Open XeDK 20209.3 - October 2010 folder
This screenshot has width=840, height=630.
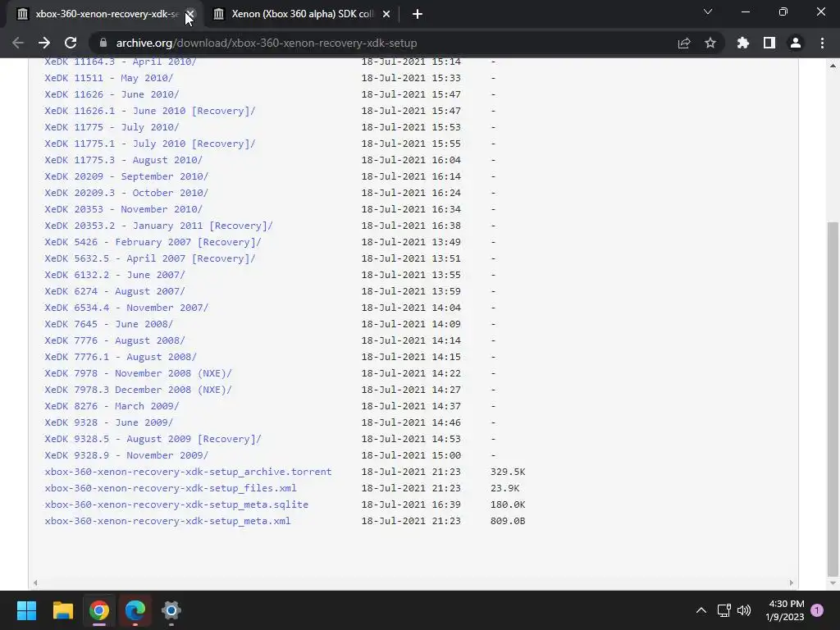point(126,193)
